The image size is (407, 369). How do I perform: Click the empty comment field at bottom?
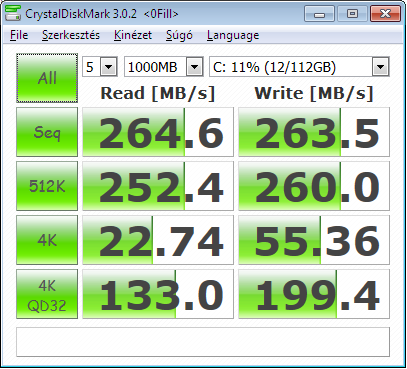[x=203, y=342]
